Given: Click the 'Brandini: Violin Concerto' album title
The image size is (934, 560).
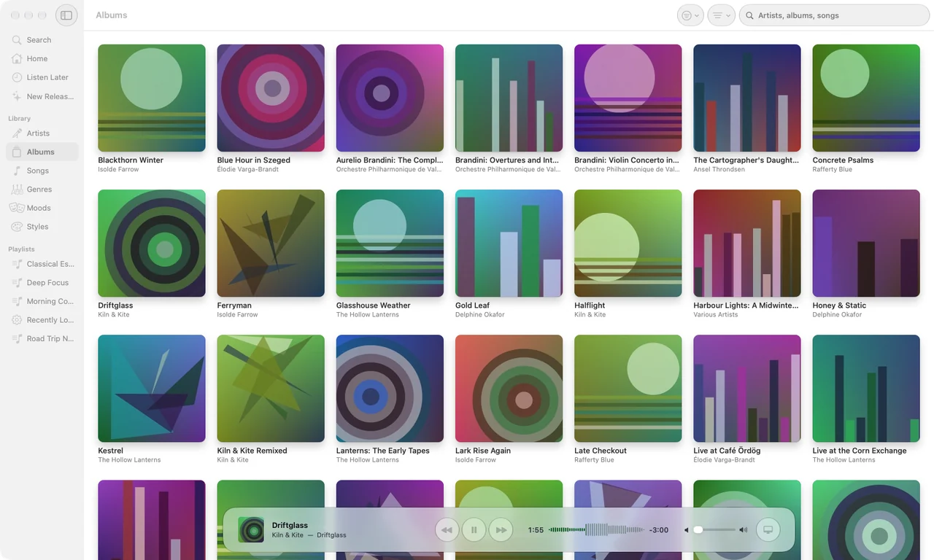Looking at the screenshot, I should point(627,160).
